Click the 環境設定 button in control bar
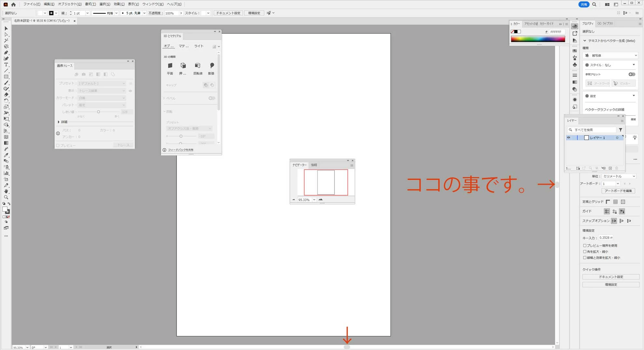The image size is (644, 350). tap(254, 13)
